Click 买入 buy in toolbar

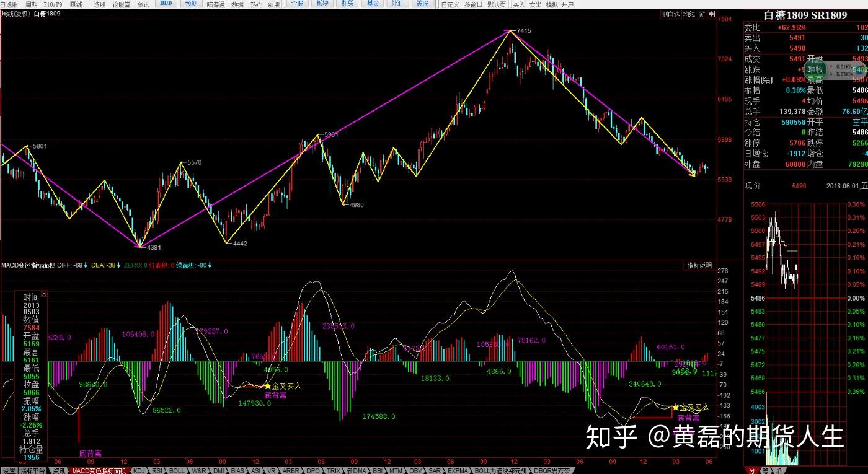click(x=519, y=4)
